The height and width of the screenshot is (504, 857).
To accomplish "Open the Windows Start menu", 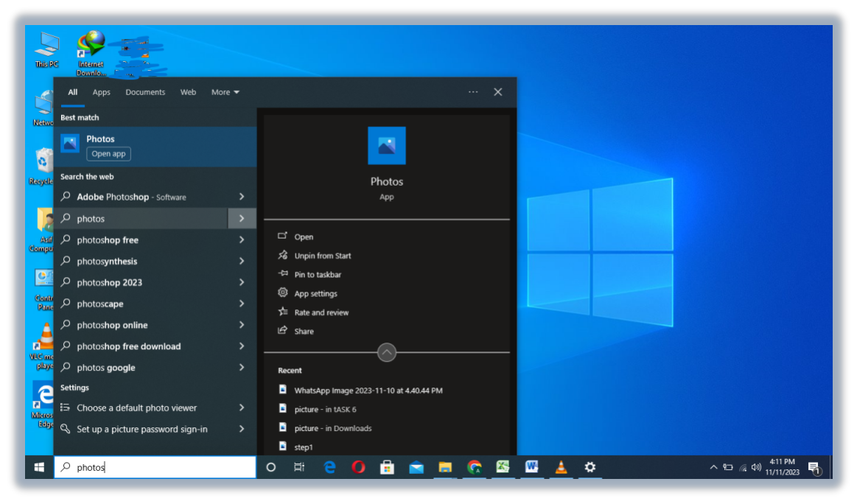I will pos(39,467).
